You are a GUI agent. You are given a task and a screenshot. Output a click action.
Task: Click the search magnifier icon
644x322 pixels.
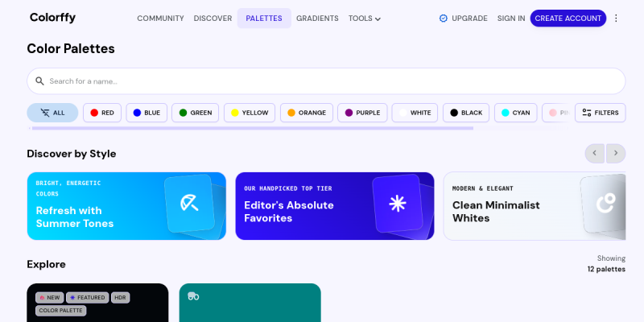click(39, 81)
